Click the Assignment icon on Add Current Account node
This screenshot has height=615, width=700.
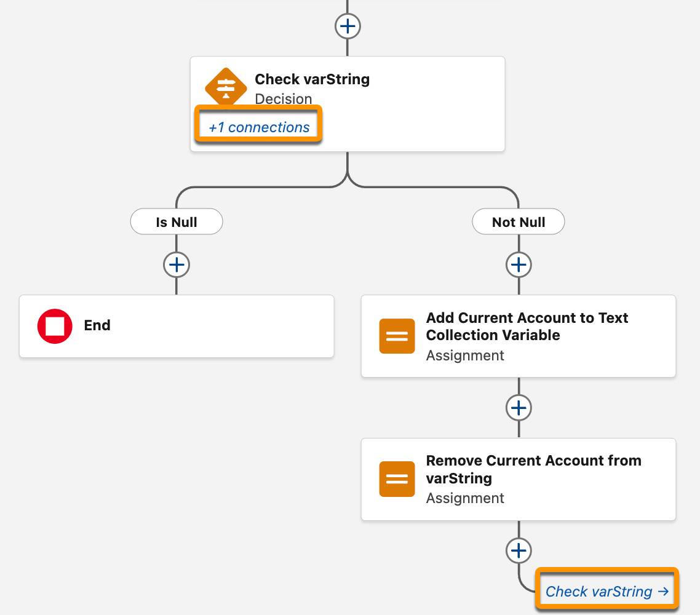tap(397, 336)
